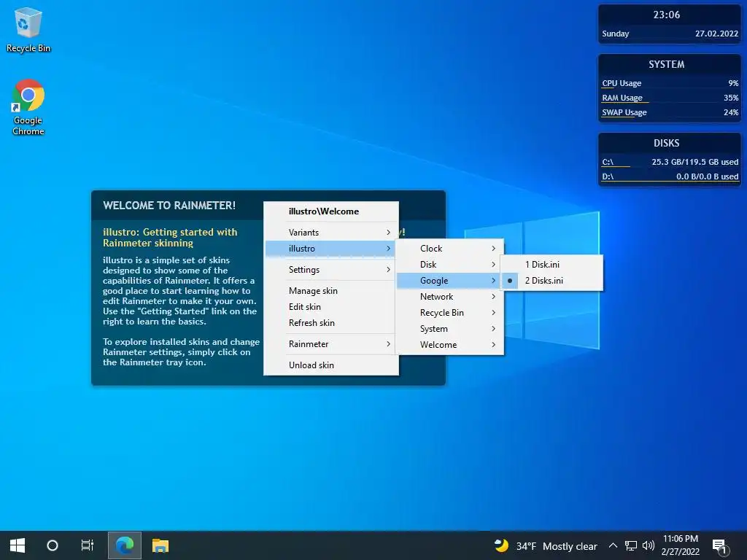Image resolution: width=747 pixels, height=560 pixels.
Task: Launch Microsoft Edge from the taskbar
Action: coord(125,545)
